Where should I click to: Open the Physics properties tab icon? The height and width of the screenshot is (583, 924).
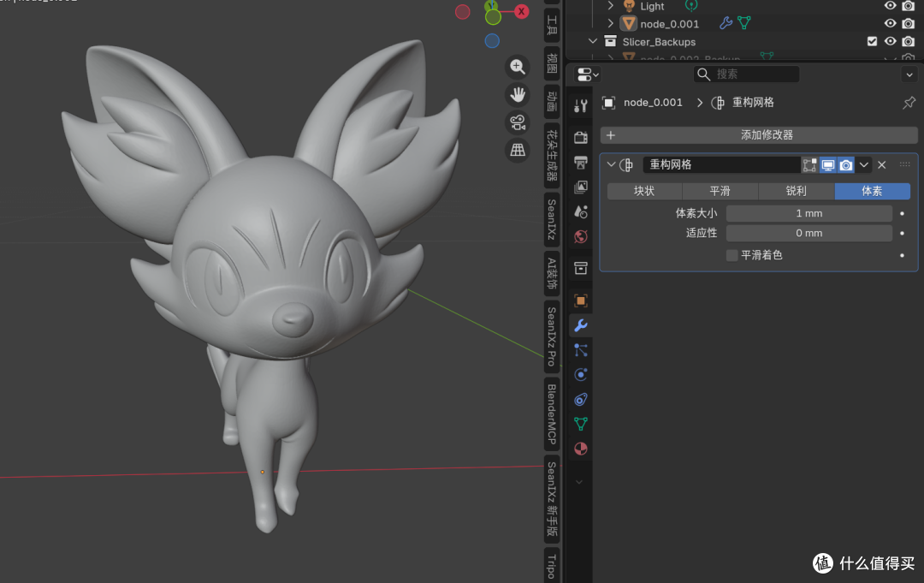tap(580, 375)
